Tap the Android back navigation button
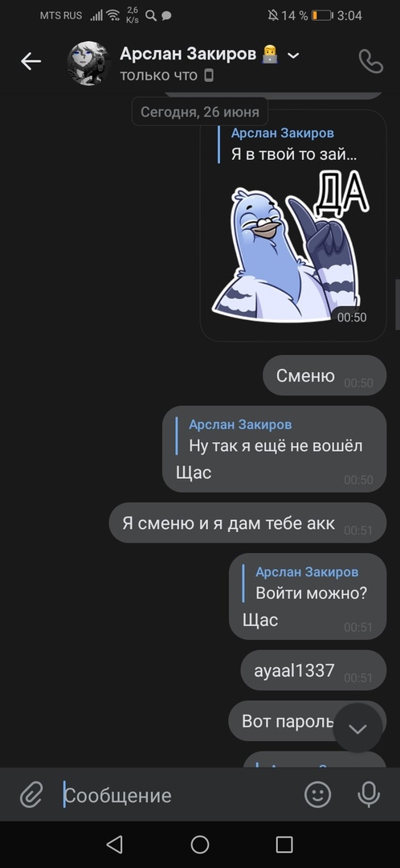The image size is (400, 868). [114, 844]
